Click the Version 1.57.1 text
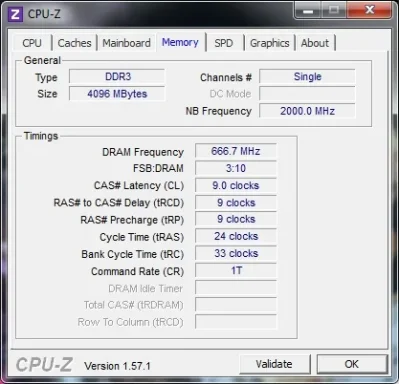This screenshot has height=384, width=399. 117,366
